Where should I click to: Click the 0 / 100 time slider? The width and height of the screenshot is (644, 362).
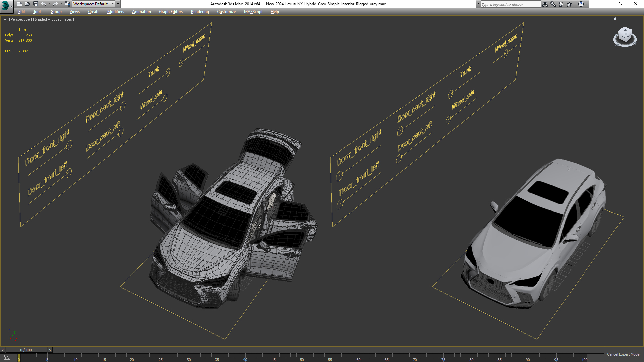click(26, 350)
